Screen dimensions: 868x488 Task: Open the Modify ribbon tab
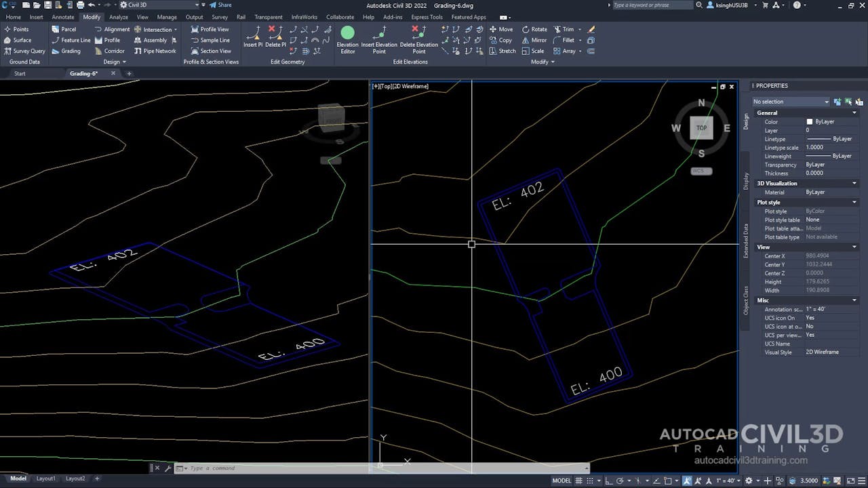92,17
